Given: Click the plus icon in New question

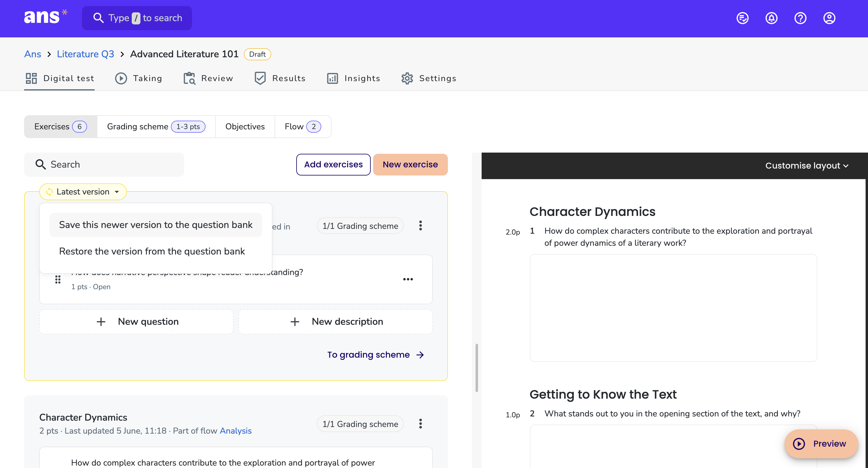Looking at the screenshot, I should pyautogui.click(x=101, y=322).
